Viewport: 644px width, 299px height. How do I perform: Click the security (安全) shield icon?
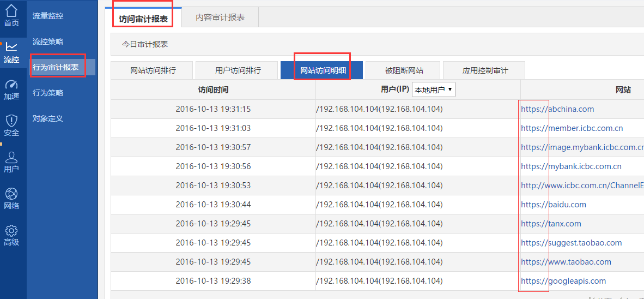(11, 121)
